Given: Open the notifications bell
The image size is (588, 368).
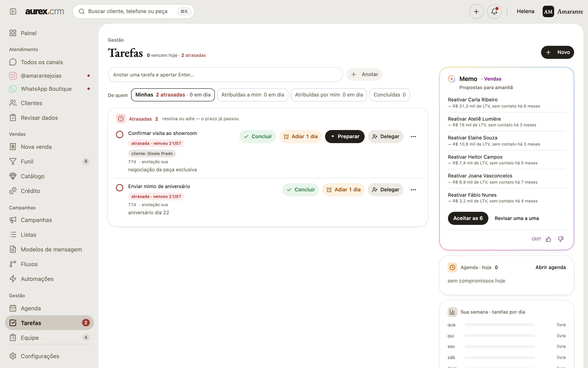Looking at the screenshot, I should (x=494, y=11).
